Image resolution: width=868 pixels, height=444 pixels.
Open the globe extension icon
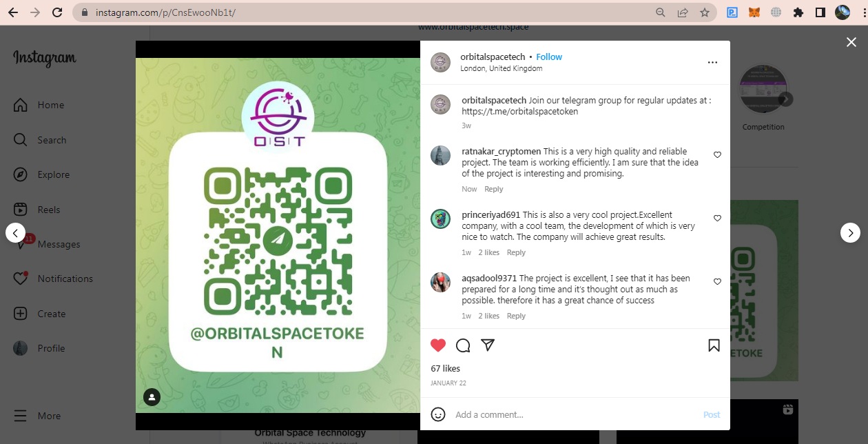tap(776, 12)
